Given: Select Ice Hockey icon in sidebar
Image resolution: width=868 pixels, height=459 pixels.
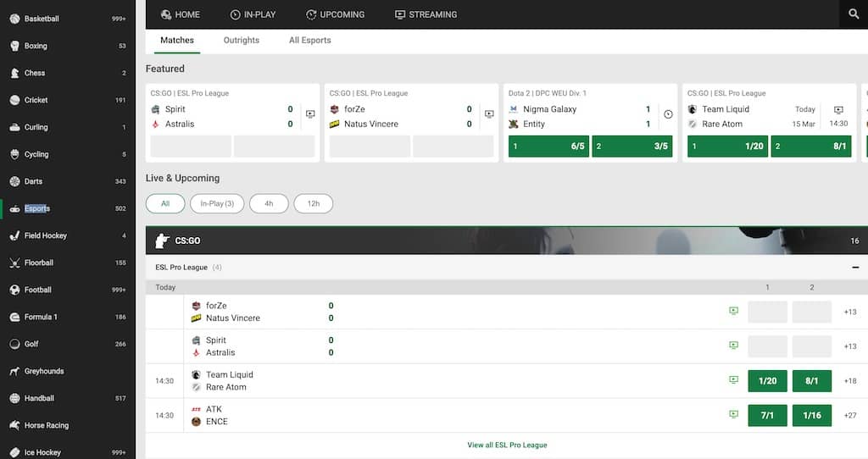Looking at the screenshot, I should pyautogui.click(x=15, y=452).
